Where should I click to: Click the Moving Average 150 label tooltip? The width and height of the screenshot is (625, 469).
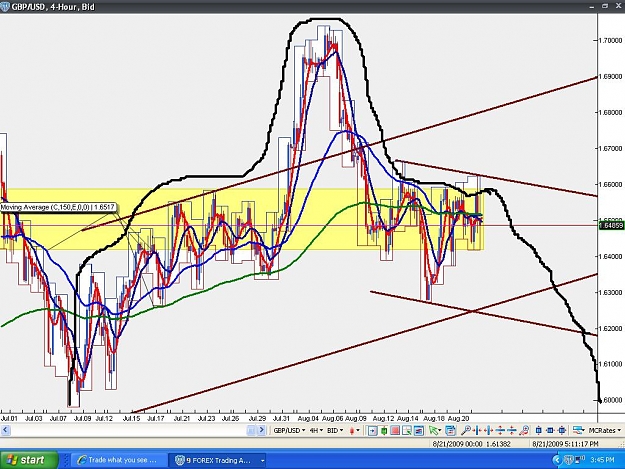[58, 207]
